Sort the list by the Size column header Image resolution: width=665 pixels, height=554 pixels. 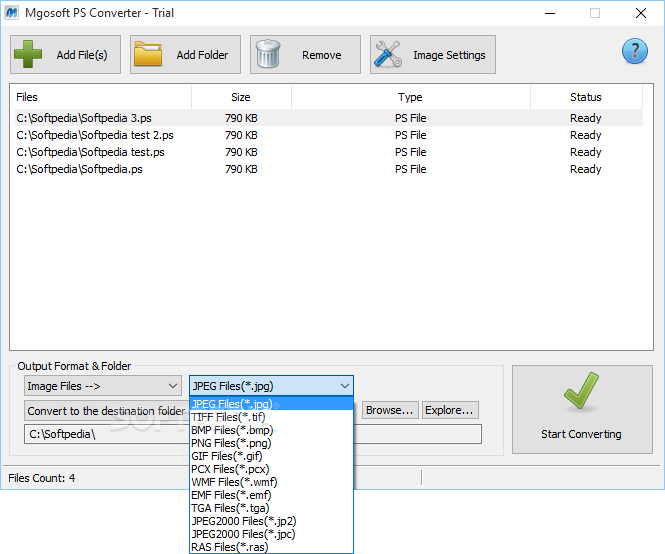241,97
